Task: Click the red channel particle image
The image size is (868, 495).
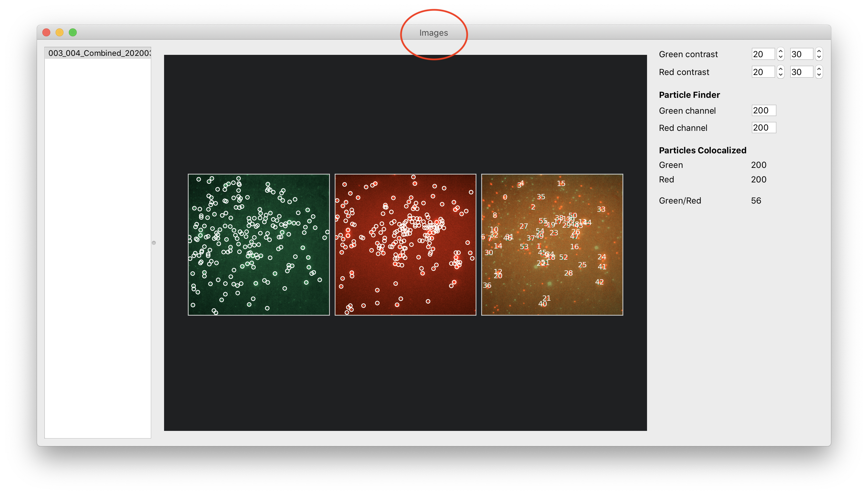Action: point(405,245)
